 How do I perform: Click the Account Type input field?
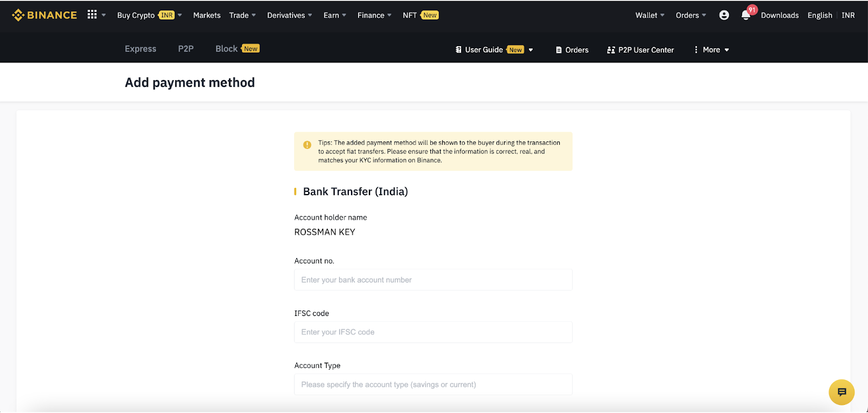[433, 384]
